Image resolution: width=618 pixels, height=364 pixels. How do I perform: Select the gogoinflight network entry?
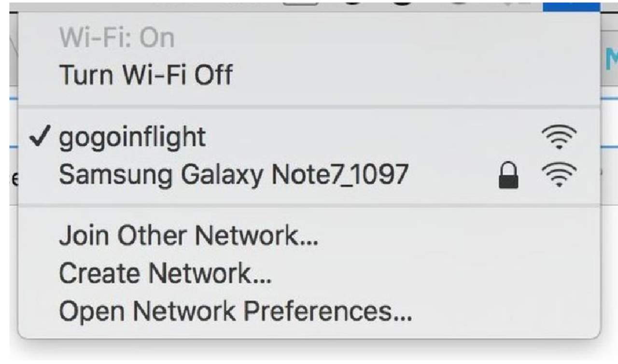(x=309, y=138)
